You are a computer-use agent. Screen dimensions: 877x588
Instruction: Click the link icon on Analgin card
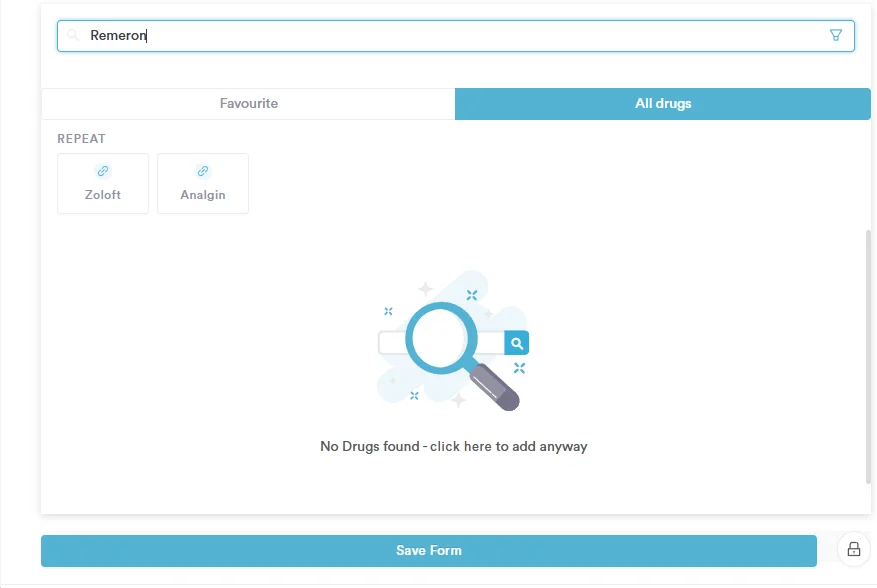pos(203,171)
